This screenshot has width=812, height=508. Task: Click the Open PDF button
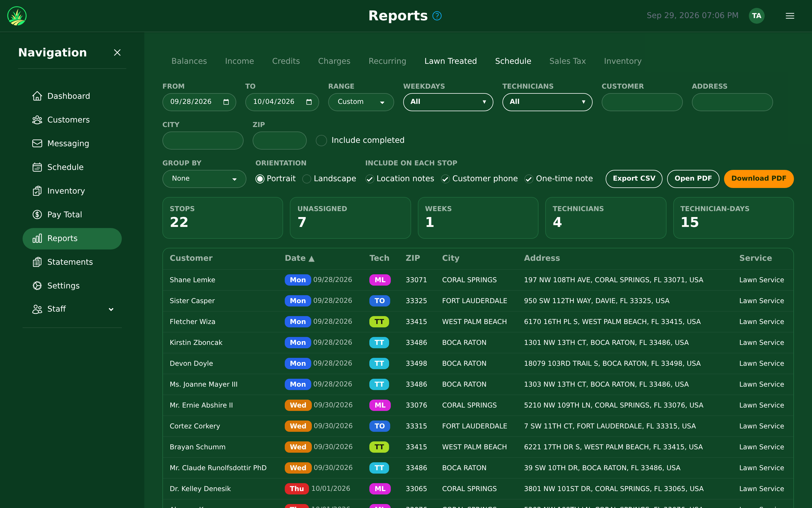[693, 179]
